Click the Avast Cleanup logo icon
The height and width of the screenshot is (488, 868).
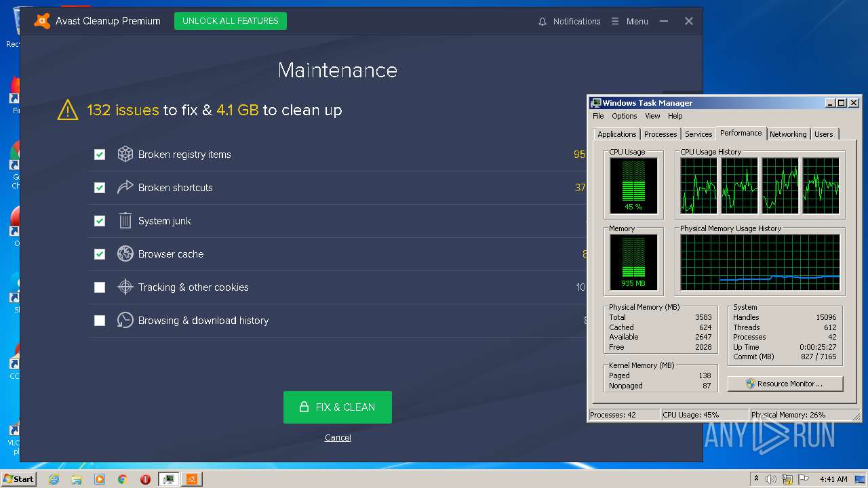(42, 21)
